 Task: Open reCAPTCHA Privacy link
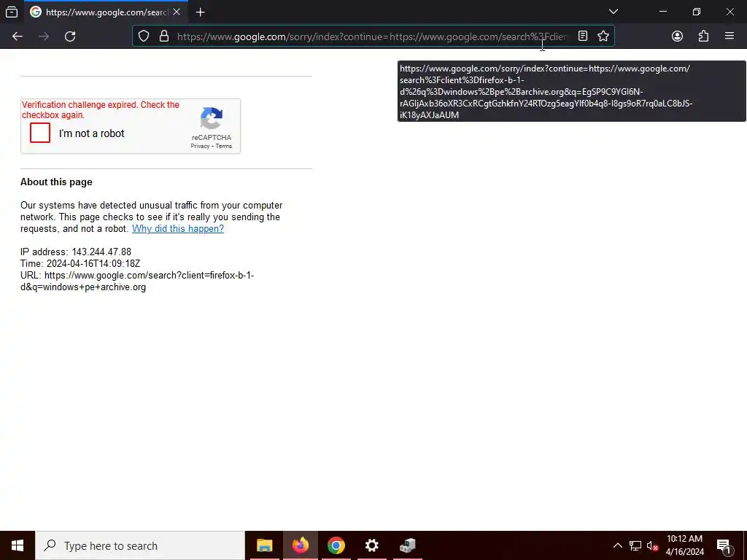coord(200,146)
